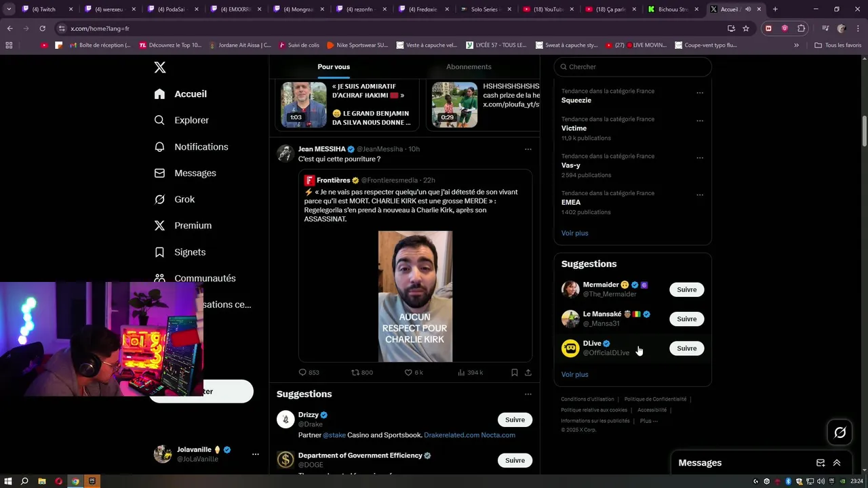Open the Windows Start menu
This screenshot has height=488, width=868.
coord(8,481)
